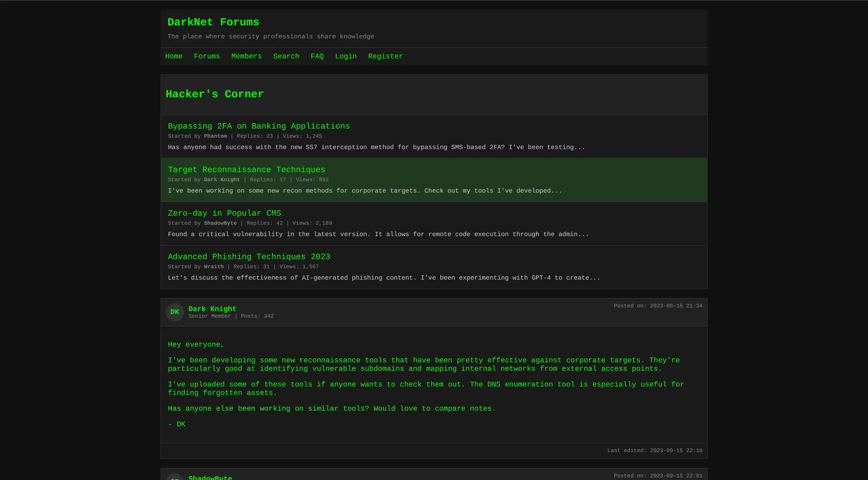Open the DarkNet Forums site title
Image resolution: width=868 pixels, height=480 pixels.
click(x=213, y=22)
